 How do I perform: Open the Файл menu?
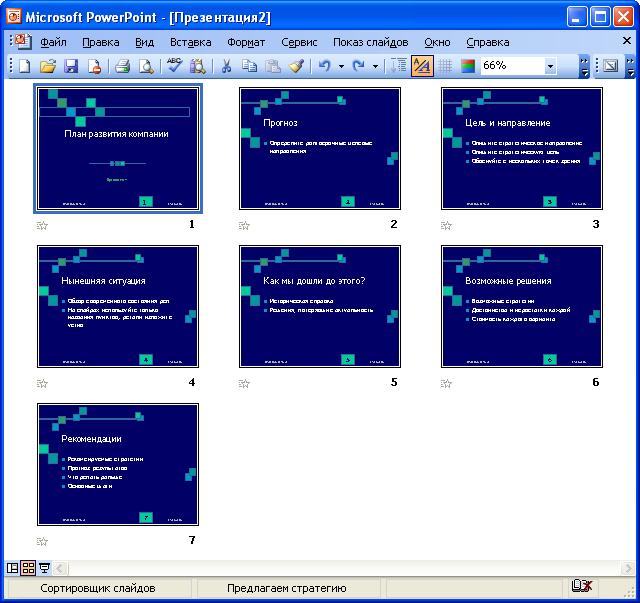tap(53, 42)
